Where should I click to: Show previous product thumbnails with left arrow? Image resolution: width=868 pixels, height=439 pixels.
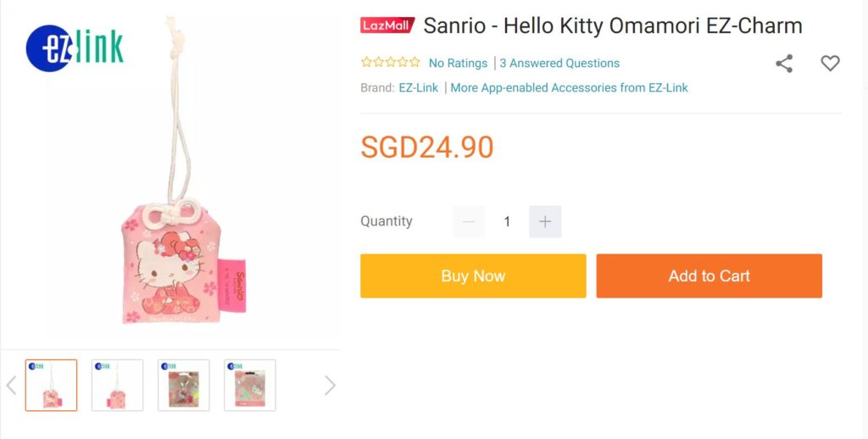pyautogui.click(x=11, y=386)
